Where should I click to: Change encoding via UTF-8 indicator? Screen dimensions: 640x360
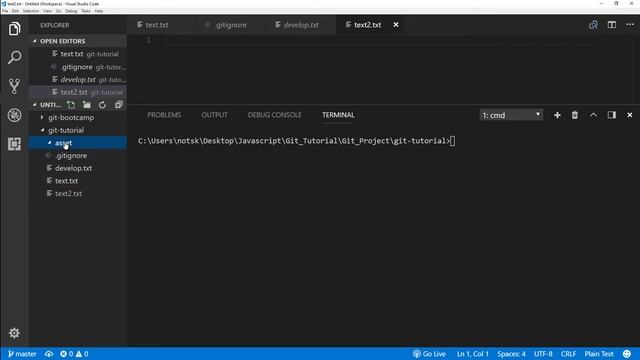coord(543,354)
